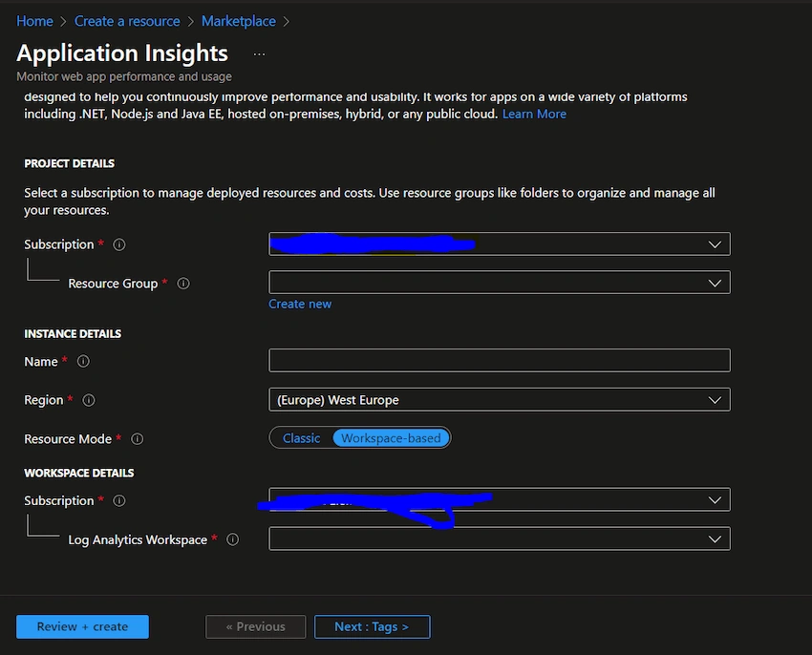Viewport: 812px width, 655px height.
Task: Open the Log Analytics Workspace dropdown
Action: click(500, 539)
